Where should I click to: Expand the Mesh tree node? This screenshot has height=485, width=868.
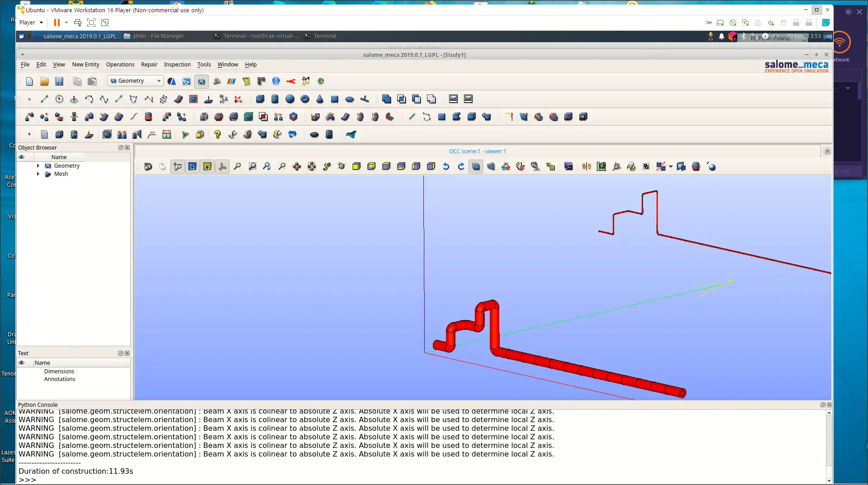pyautogui.click(x=38, y=174)
